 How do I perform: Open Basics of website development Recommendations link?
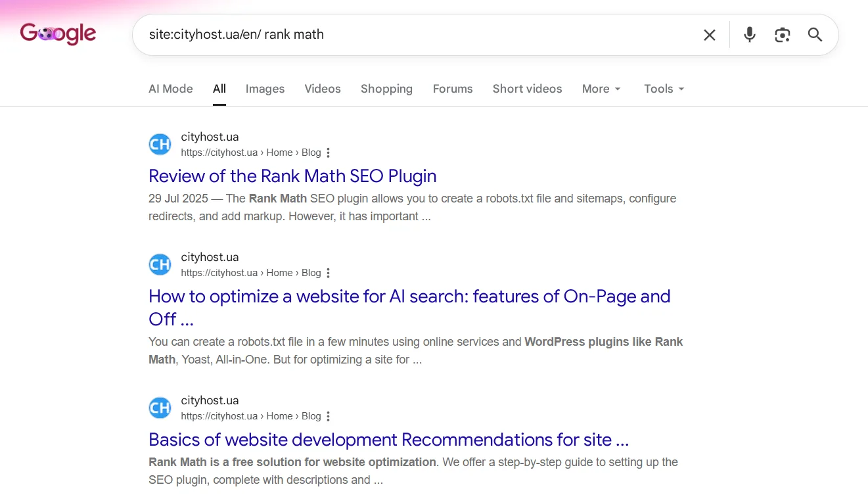[x=389, y=439]
